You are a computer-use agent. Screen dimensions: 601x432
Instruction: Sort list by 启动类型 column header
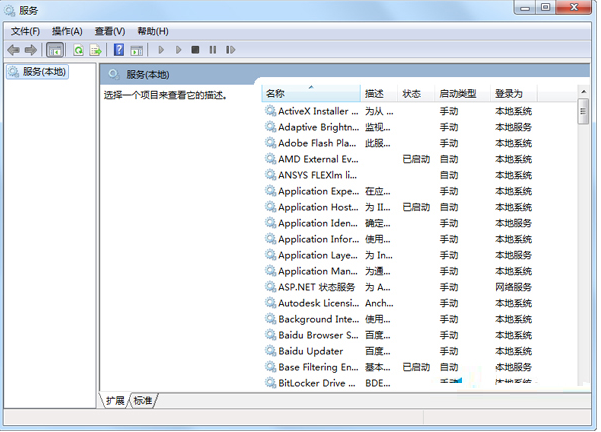coord(458,93)
